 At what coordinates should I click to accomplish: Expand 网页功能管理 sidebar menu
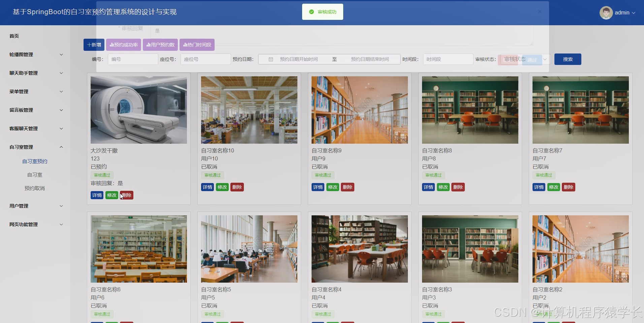[x=35, y=224]
